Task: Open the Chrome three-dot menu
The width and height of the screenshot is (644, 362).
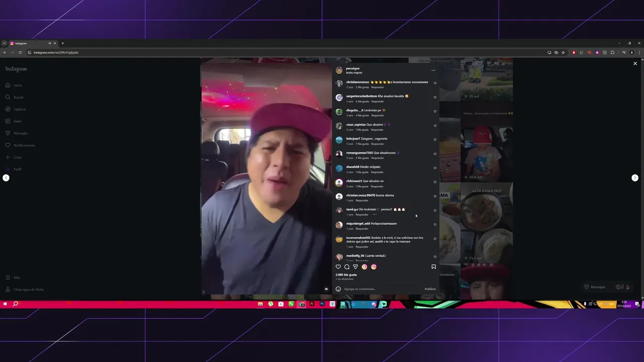Action: [639, 52]
